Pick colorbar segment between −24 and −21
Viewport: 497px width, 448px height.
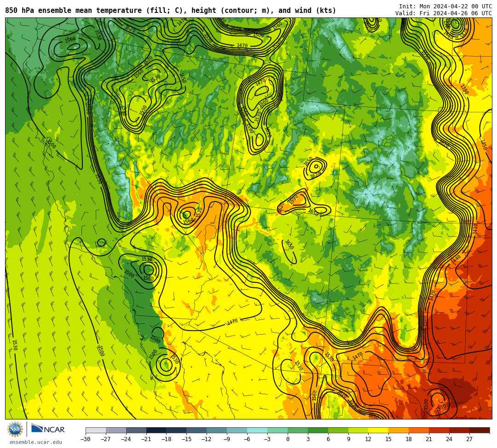136,430
